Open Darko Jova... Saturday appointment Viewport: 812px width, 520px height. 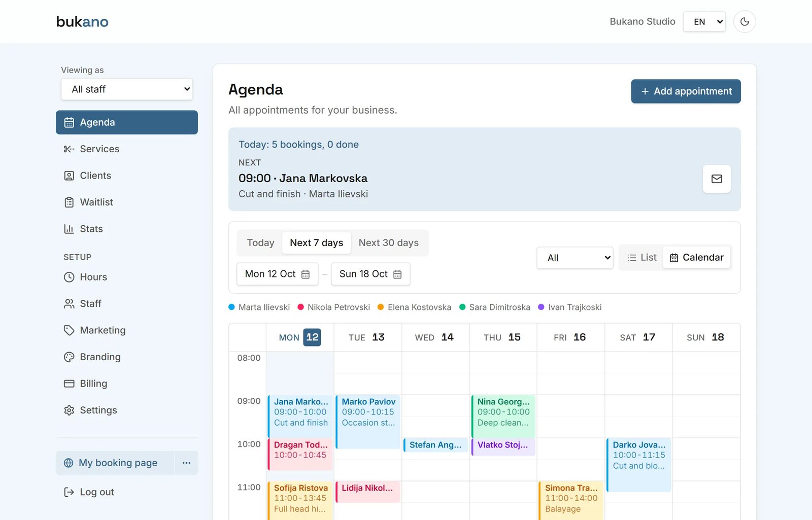tap(638, 465)
